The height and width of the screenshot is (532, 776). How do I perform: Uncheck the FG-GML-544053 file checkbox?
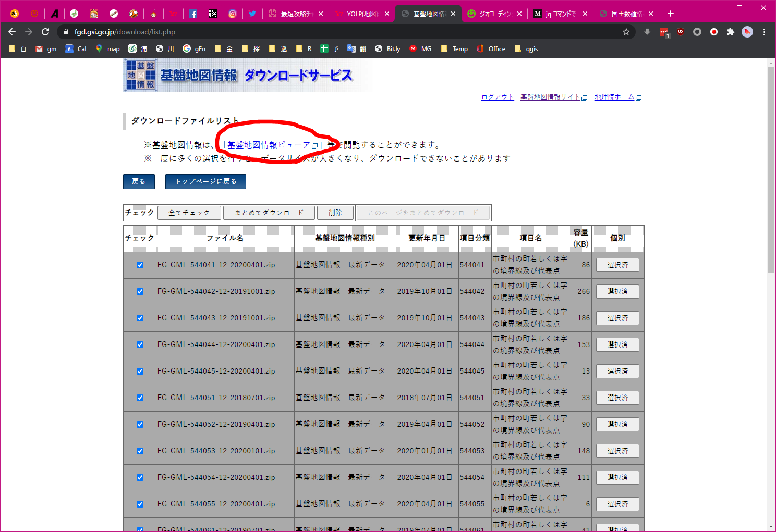pyautogui.click(x=140, y=451)
